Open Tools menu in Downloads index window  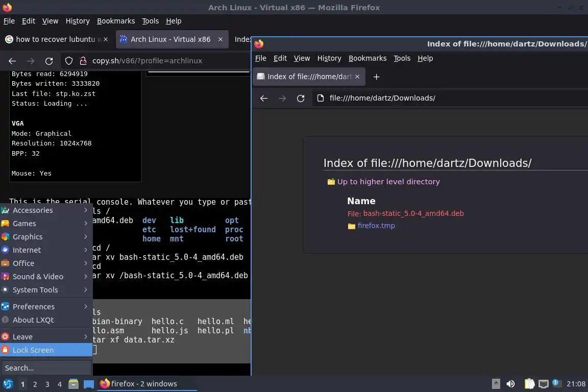click(x=402, y=58)
